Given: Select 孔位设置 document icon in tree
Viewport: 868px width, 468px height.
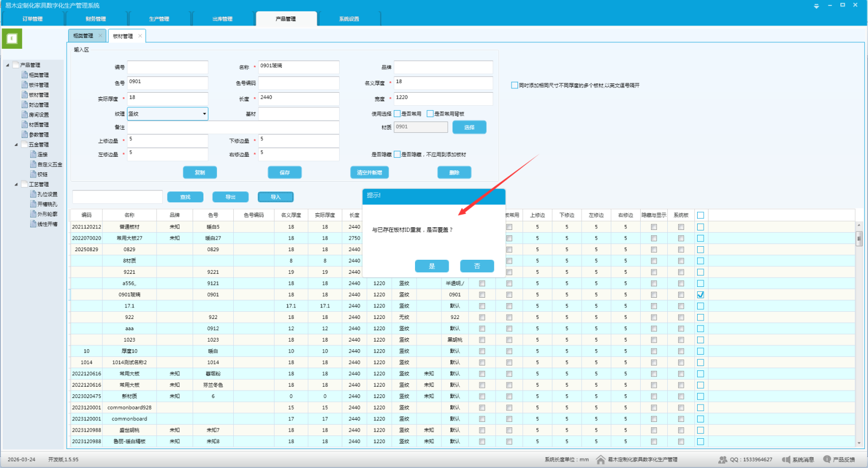Looking at the screenshot, I should [33, 194].
